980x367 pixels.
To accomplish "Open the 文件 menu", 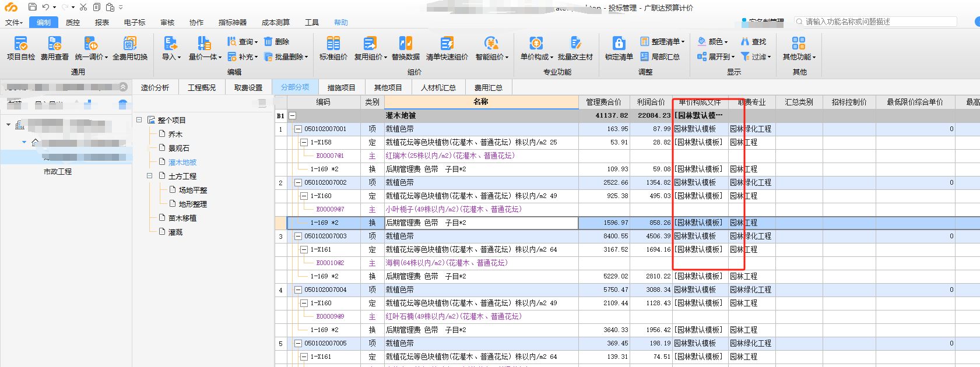I will pos(13,23).
